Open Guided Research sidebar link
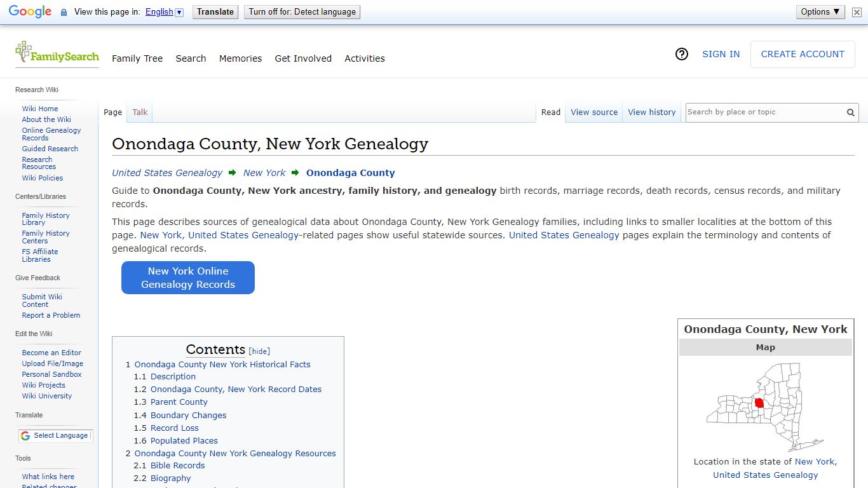This screenshot has width=868, height=488. pyautogui.click(x=50, y=149)
